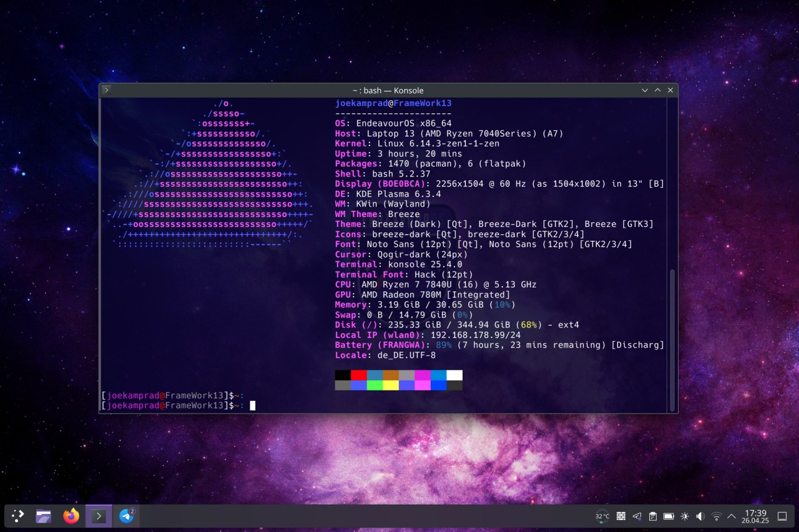Viewport: 799px width, 532px height.
Task: Click the 'OS: EndeavourOS x86_64' line
Action: point(393,123)
